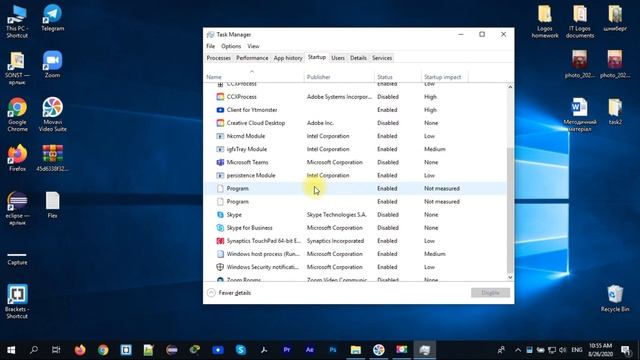Open Task View on taskbar
640x360 pixels.
[x=56, y=350]
